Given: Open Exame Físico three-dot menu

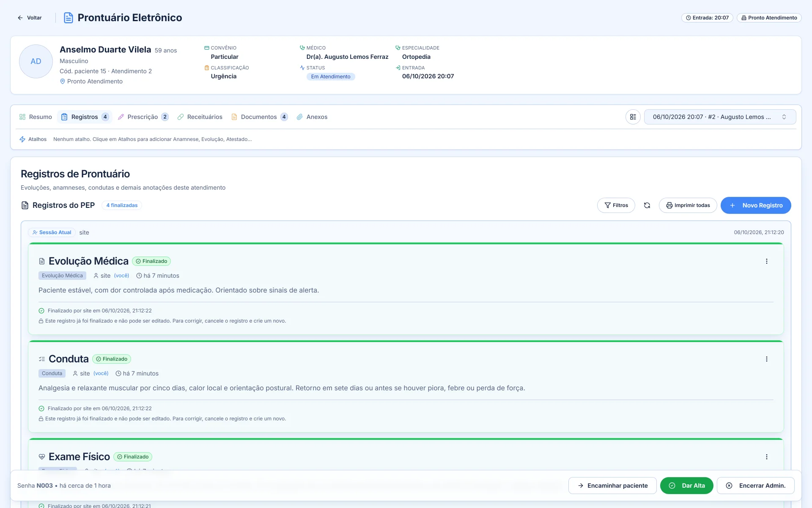Looking at the screenshot, I should (766, 457).
